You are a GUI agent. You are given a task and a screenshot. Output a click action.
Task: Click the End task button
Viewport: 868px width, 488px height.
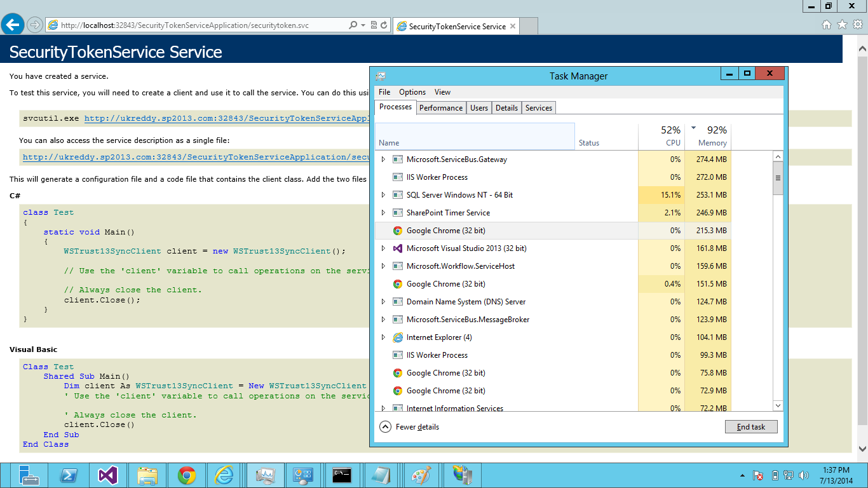(751, 427)
